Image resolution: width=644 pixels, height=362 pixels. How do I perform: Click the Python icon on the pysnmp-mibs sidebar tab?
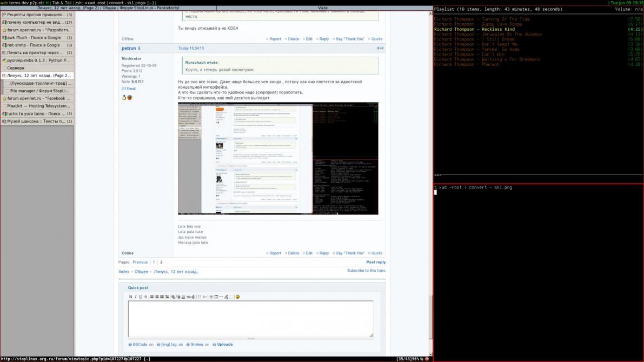pyautogui.click(x=4, y=60)
